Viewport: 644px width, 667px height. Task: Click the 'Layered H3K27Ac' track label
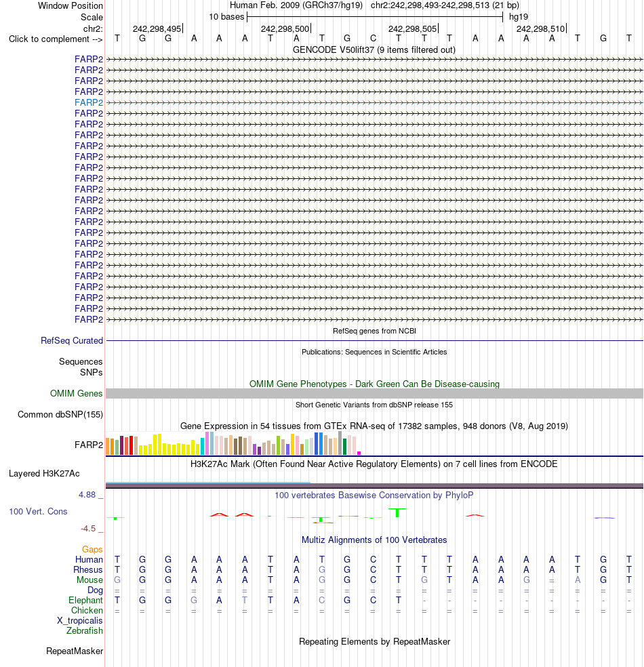(x=44, y=474)
